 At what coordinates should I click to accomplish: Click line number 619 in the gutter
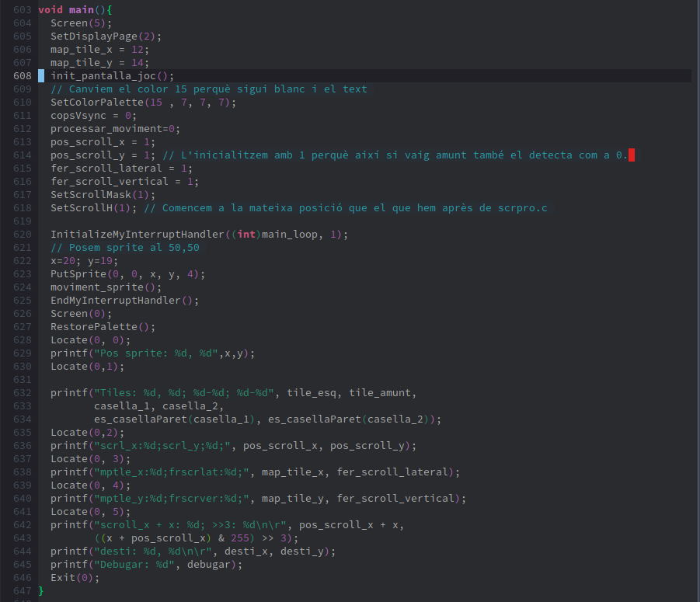pos(23,221)
